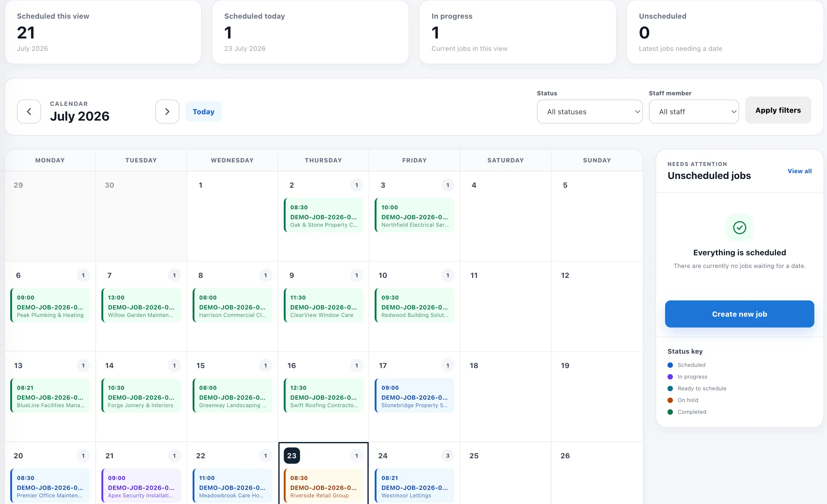Open Greenway Landscaping job
The width and height of the screenshot is (827, 504).
point(232,396)
